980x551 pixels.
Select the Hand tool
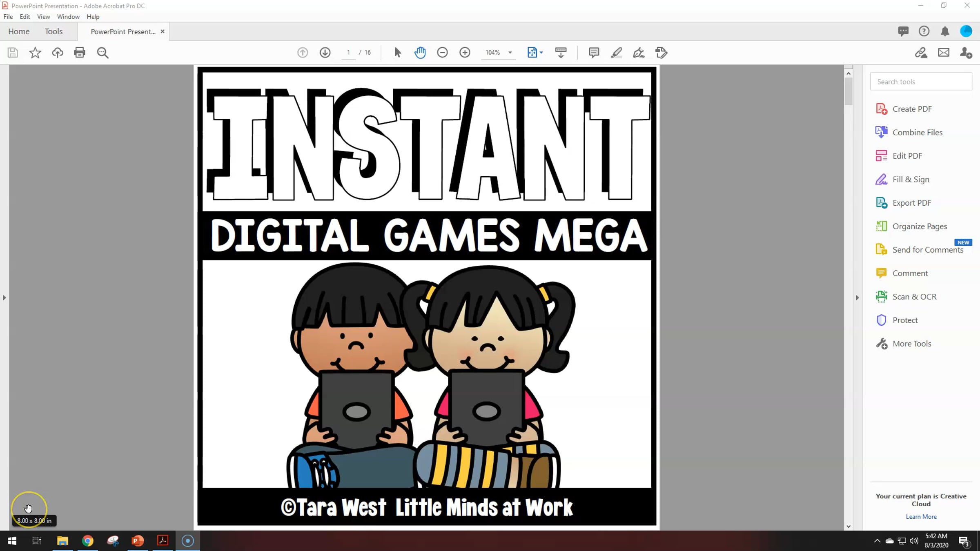[x=420, y=53]
